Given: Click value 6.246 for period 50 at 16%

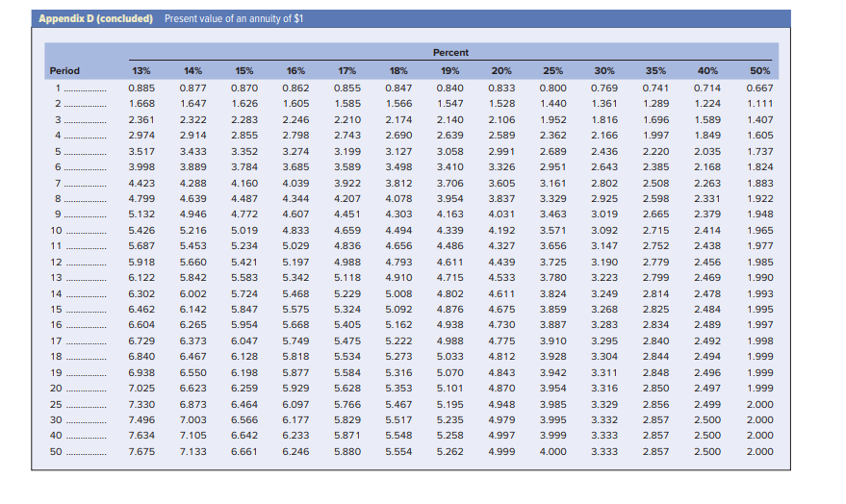Looking at the screenshot, I should (295, 452).
